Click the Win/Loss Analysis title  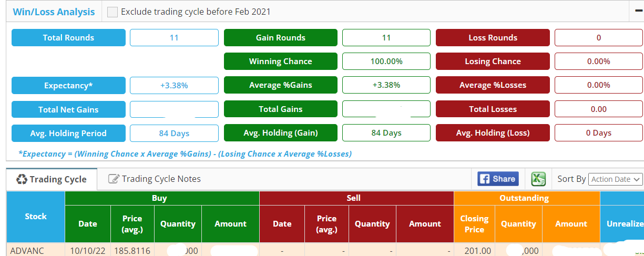click(54, 12)
